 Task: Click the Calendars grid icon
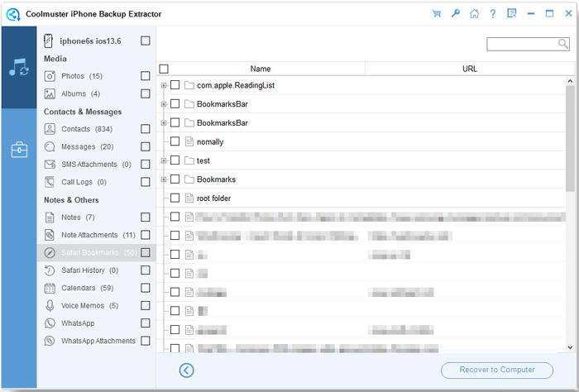point(50,288)
